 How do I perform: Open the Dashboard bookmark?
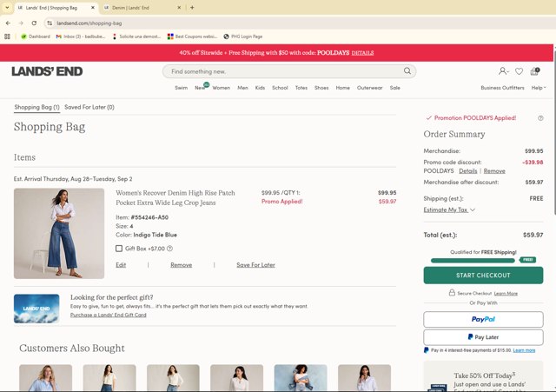click(x=36, y=37)
